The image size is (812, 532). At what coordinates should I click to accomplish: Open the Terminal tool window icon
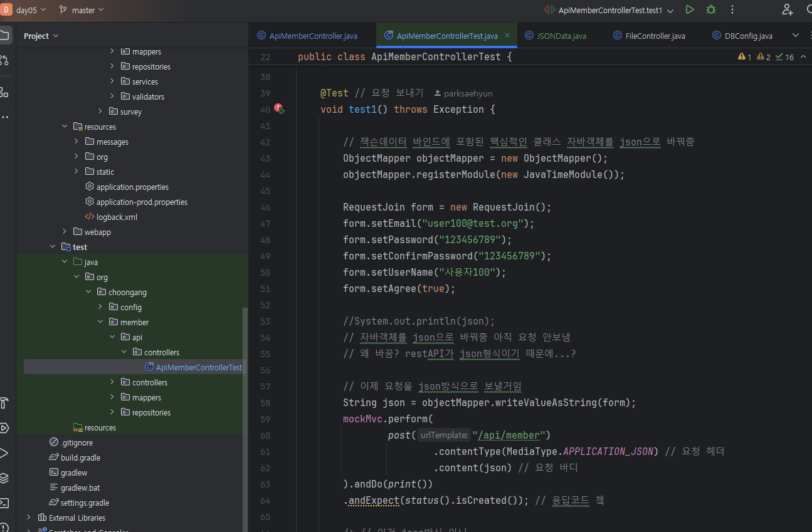coord(4,503)
